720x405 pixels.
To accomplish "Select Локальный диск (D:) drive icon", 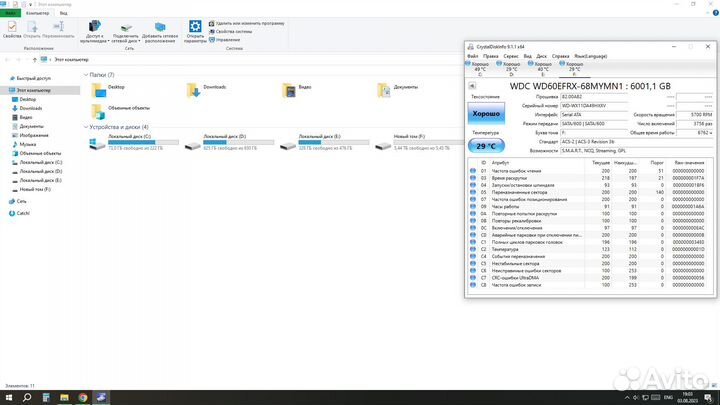I will point(192,146).
